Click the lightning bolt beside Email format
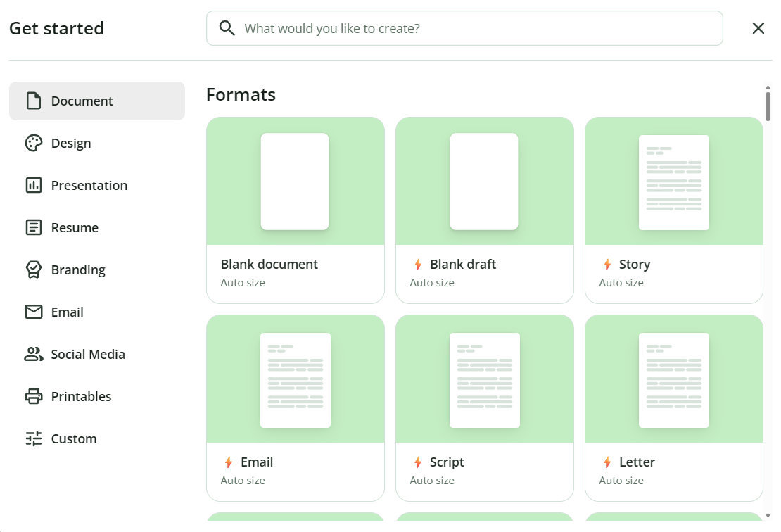This screenshot has width=781, height=532. (x=229, y=462)
